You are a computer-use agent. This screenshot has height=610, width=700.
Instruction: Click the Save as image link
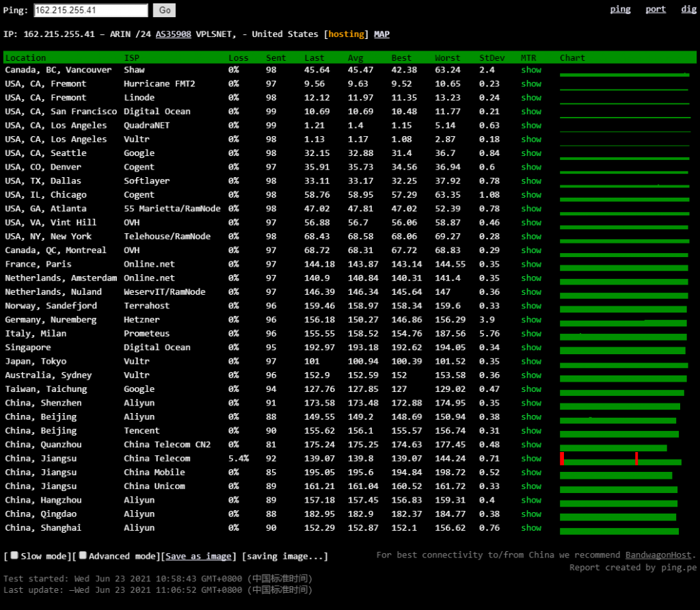coord(200,557)
